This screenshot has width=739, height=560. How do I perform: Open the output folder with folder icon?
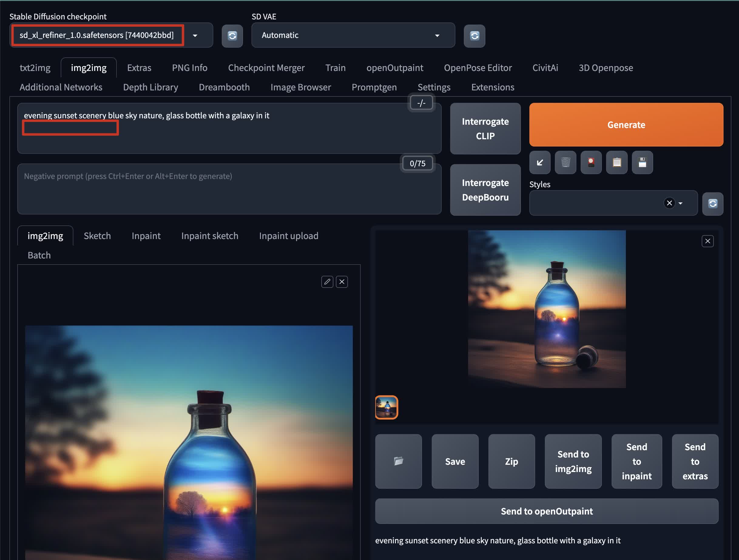[398, 461]
